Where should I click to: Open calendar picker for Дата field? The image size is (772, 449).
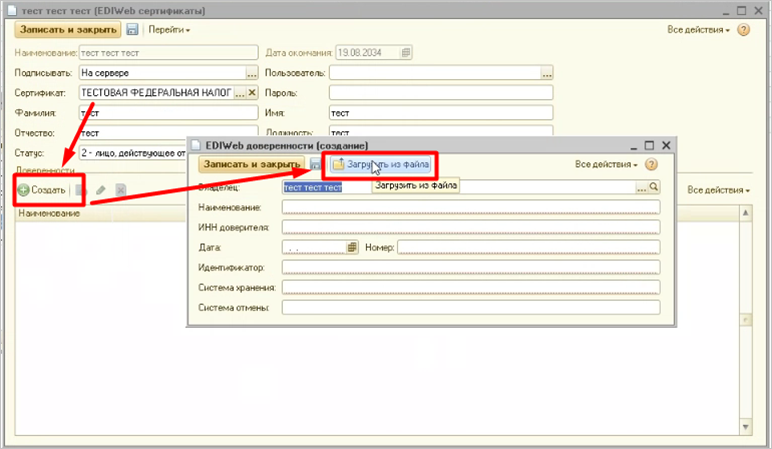pyautogui.click(x=352, y=247)
